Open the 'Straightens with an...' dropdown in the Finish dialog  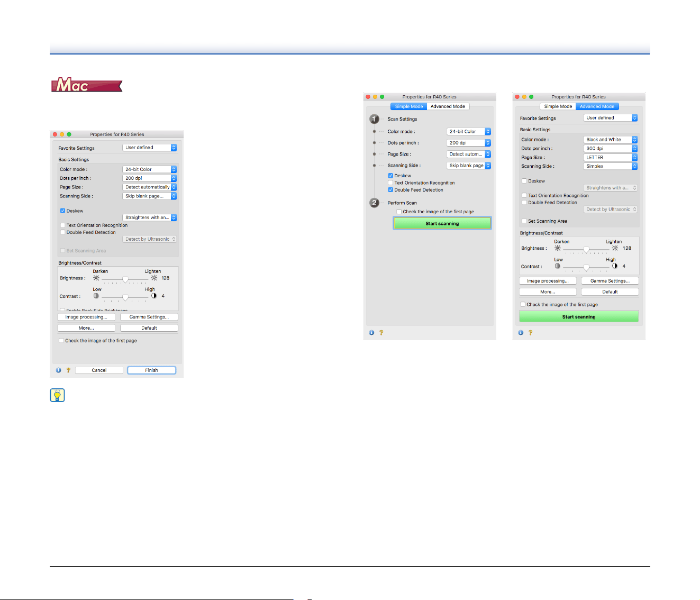149,217
